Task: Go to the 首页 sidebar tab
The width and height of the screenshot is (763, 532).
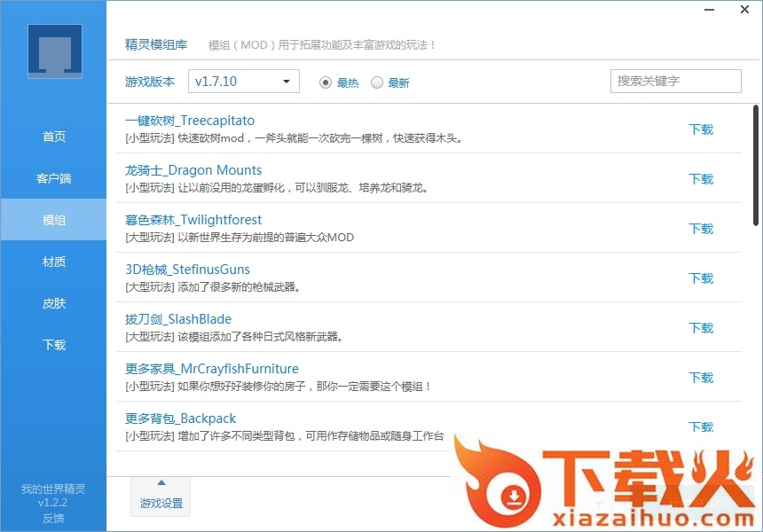Action: tap(54, 137)
